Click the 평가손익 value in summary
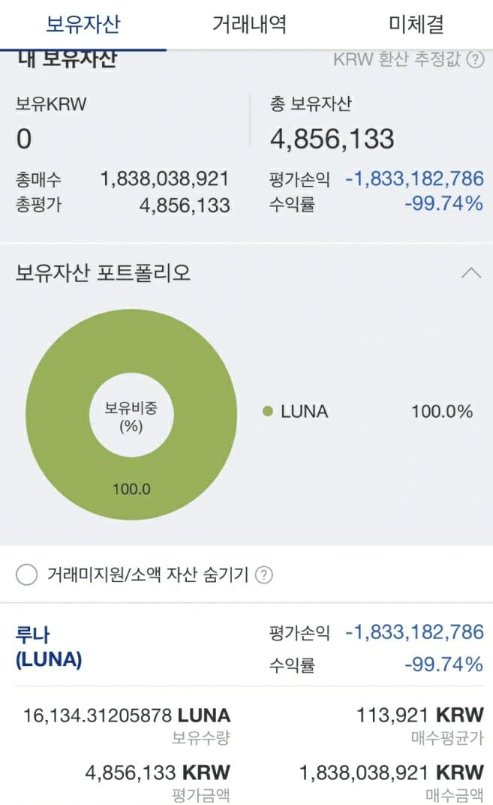This screenshot has width=493, height=805. click(414, 178)
